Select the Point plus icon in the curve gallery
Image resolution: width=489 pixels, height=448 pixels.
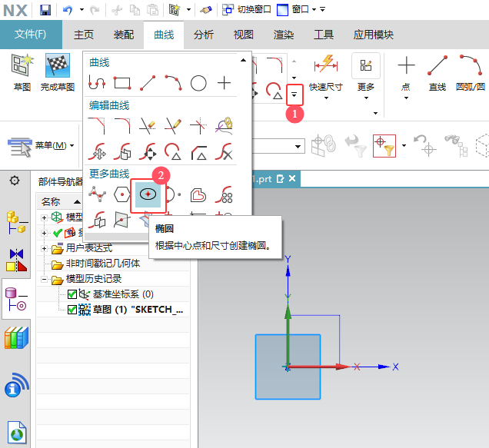pyautogui.click(x=224, y=83)
